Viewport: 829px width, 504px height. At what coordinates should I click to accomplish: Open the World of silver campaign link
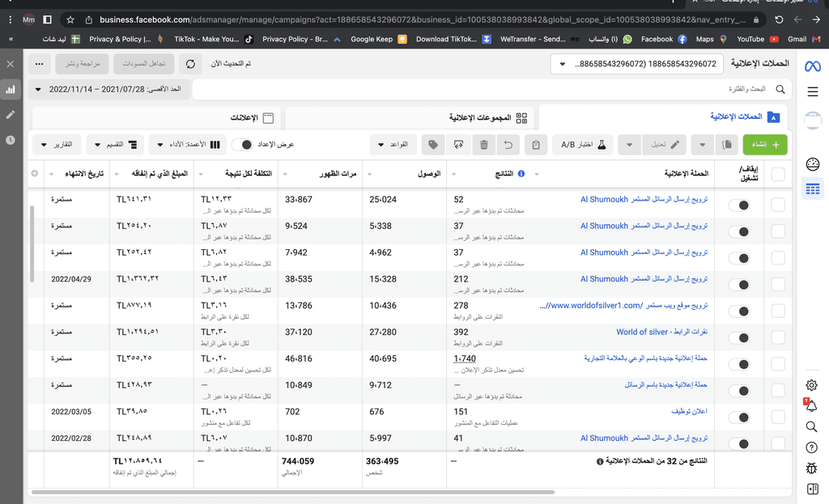tap(662, 332)
